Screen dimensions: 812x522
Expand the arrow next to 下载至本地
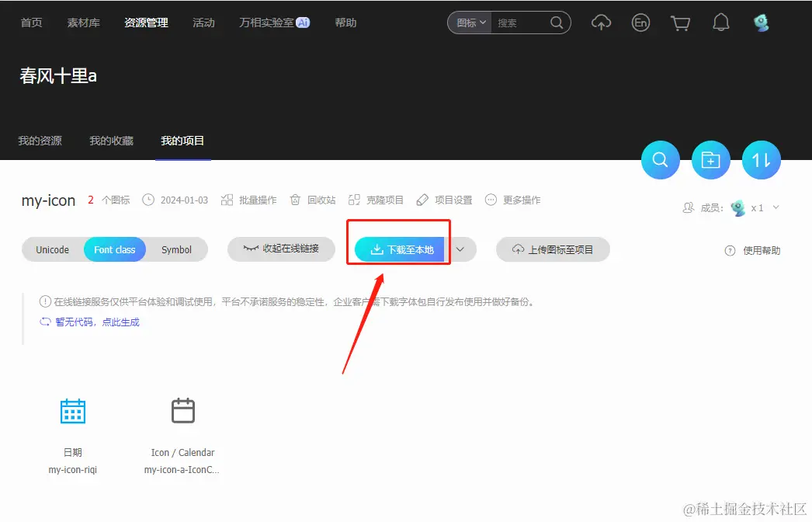[460, 249]
